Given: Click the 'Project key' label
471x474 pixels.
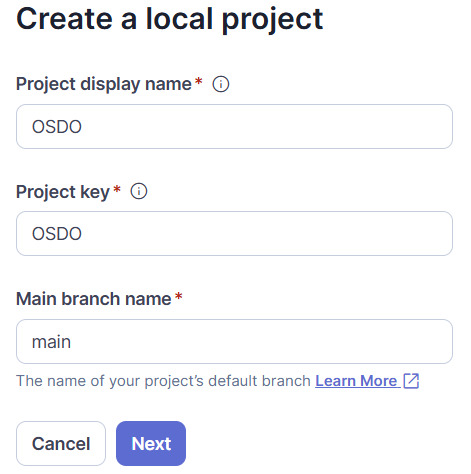Looking at the screenshot, I should click(63, 192).
